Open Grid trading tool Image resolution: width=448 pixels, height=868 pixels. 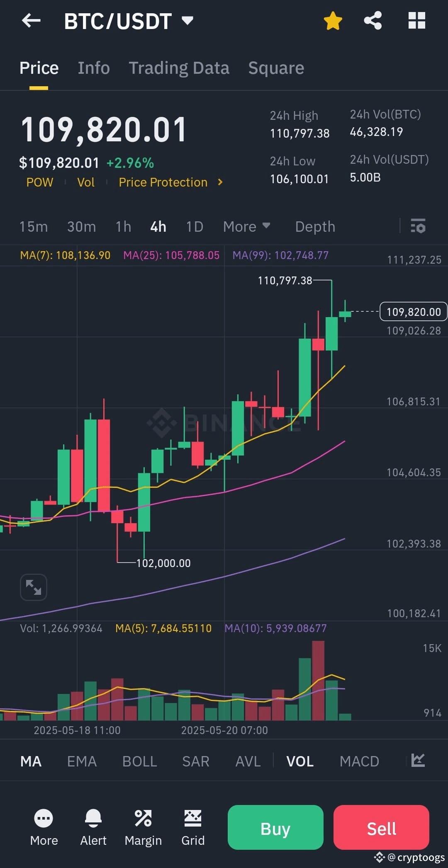click(x=193, y=828)
